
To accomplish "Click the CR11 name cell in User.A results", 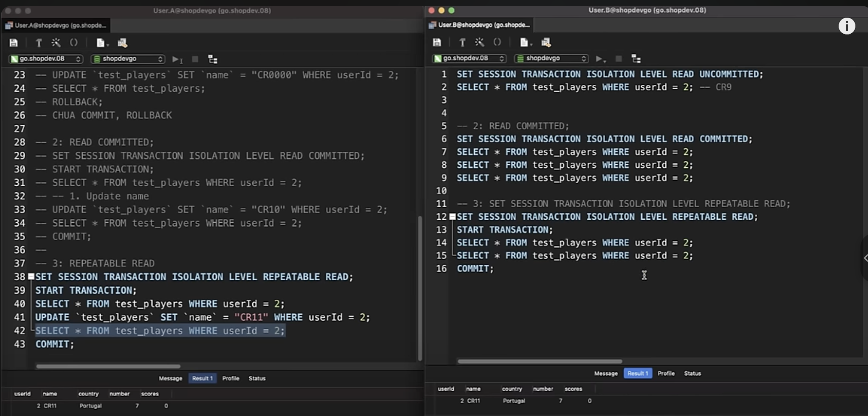I will click(x=50, y=406).
